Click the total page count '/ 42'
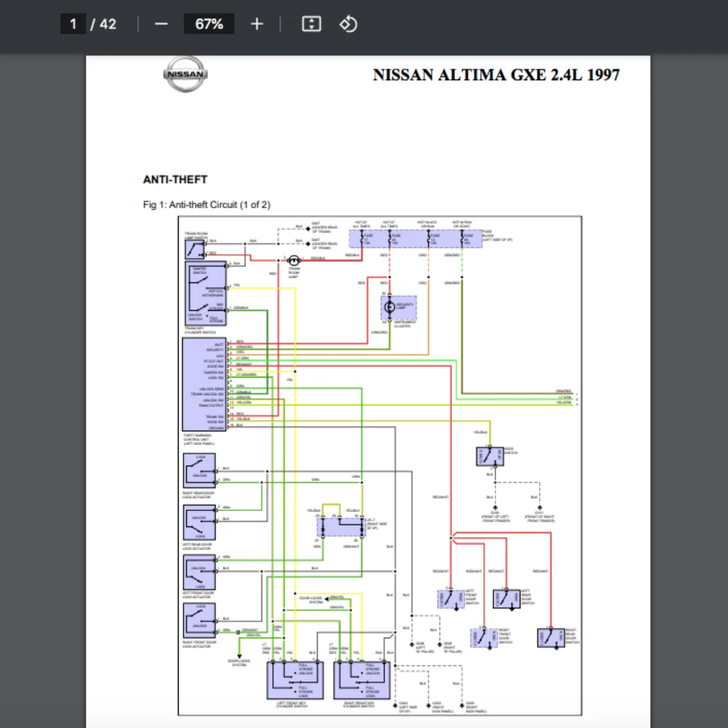728x728 pixels. coord(103,24)
